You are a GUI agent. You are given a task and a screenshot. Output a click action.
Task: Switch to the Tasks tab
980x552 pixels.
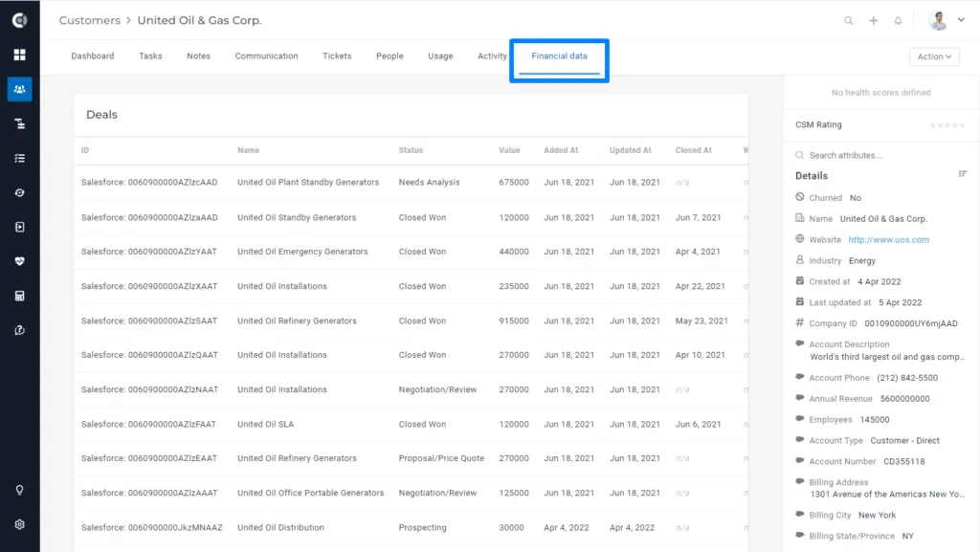pyautogui.click(x=150, y=56)
